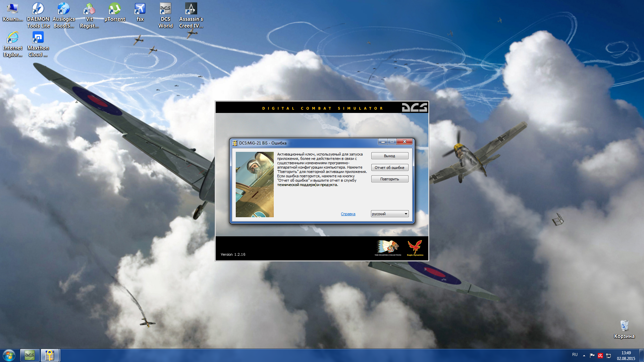Select DCS taskbar button

coord(30,355)
